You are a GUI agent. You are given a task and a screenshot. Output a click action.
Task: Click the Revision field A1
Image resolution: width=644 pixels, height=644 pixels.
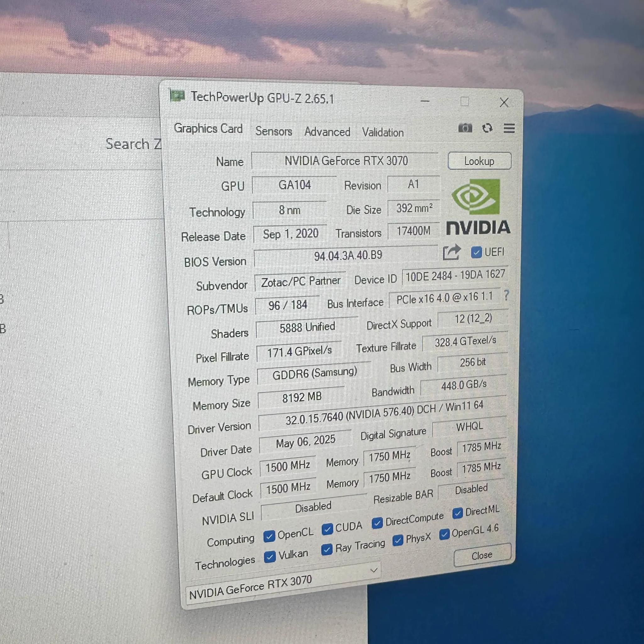click(413, 184)
